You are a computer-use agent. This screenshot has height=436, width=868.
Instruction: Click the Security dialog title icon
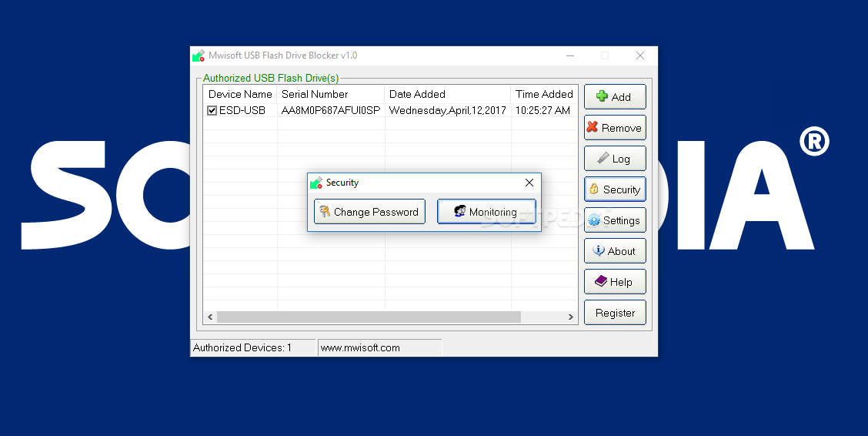coord(316,183)
